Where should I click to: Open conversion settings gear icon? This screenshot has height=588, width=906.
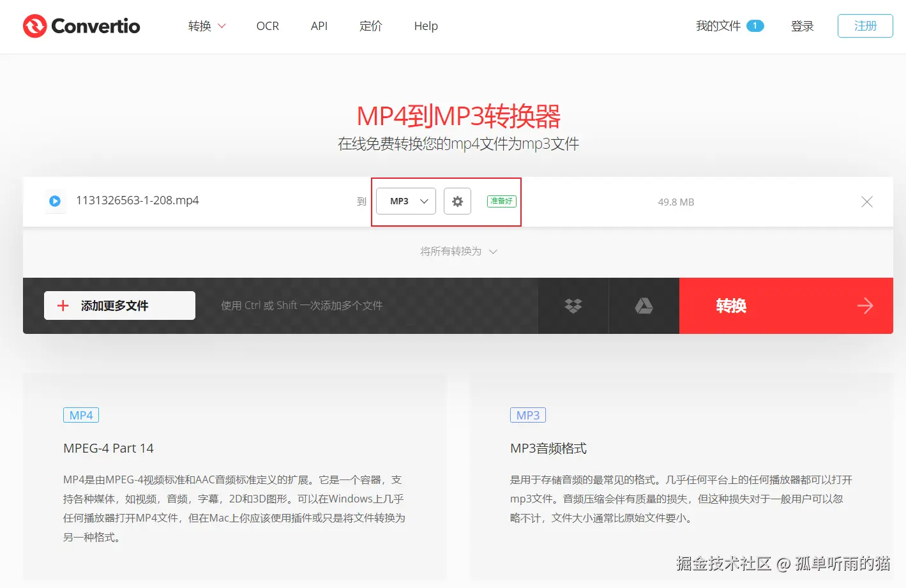tap(457, 201)
